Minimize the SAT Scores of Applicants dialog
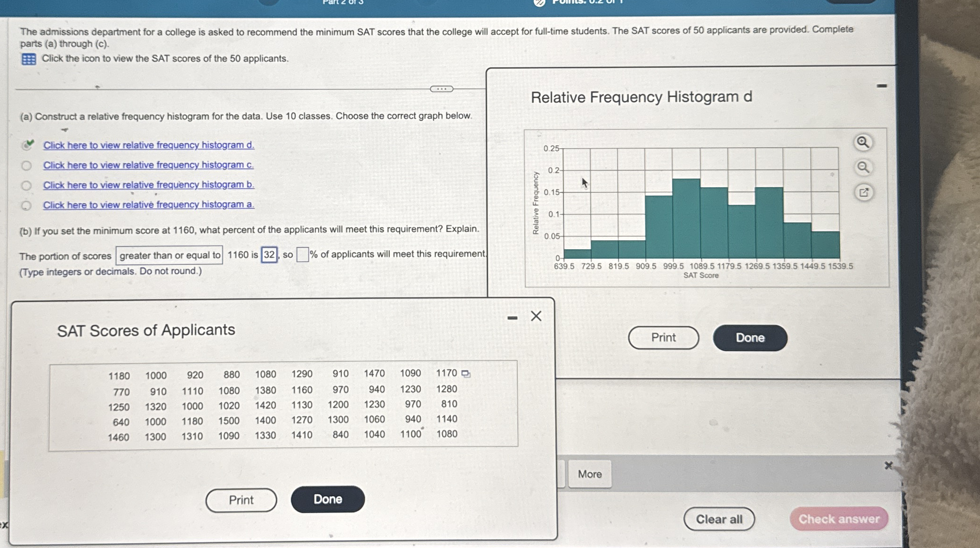The width and height of the screenshot is (980, 548). click(513, 318)
